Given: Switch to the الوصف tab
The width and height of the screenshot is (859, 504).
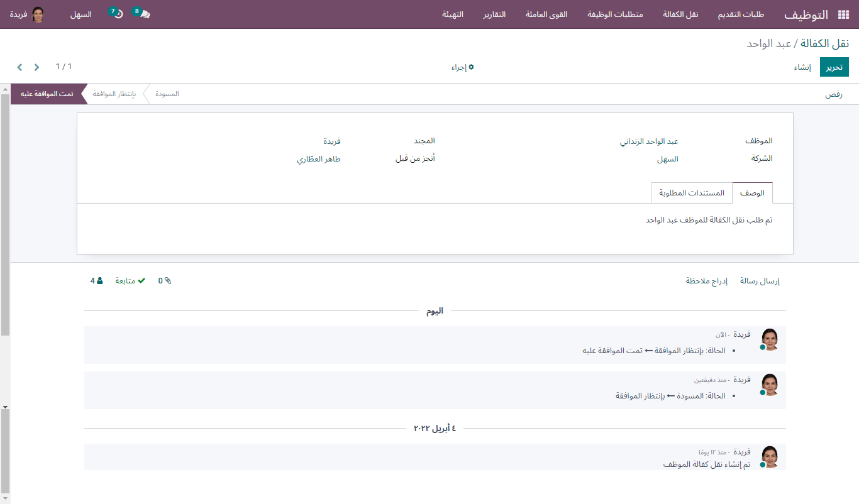Looking at the screenshot, I should [x=752, y=193].
